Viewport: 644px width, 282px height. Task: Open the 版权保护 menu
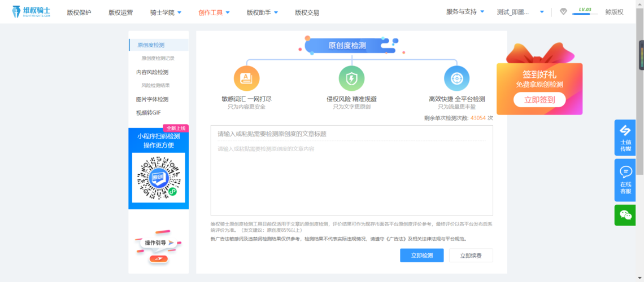pyautogui.click(x=79, y=12)
